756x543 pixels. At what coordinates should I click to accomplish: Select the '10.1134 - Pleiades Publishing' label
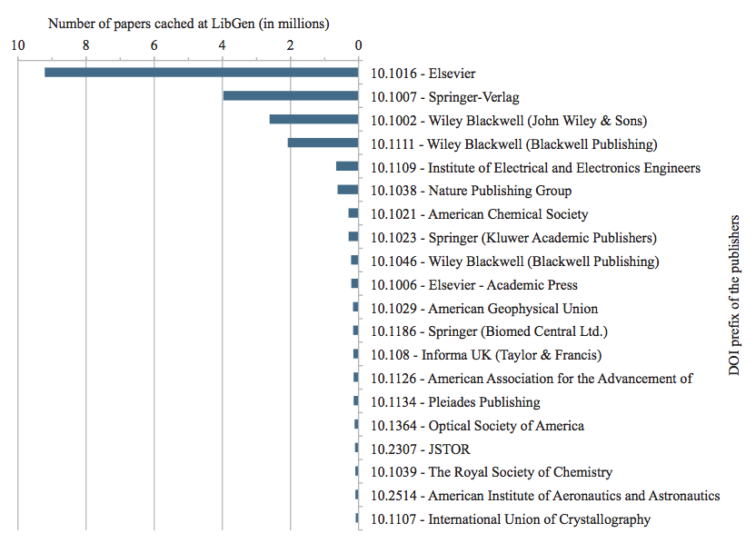tap(455, 402)
